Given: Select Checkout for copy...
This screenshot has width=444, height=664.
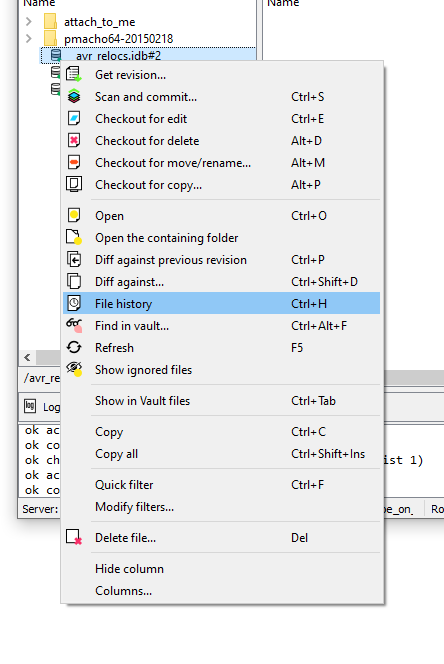Looking at the screenshot, I should pos(221,185).
